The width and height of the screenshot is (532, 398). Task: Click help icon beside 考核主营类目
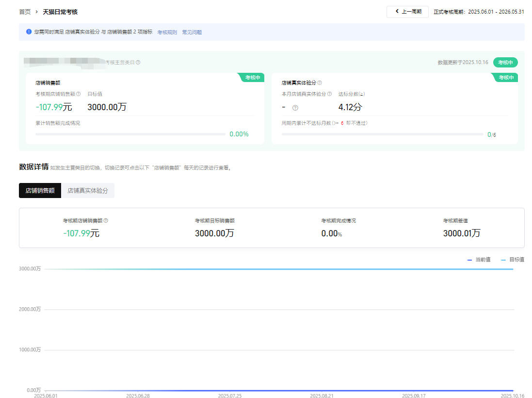click(138, 63)
